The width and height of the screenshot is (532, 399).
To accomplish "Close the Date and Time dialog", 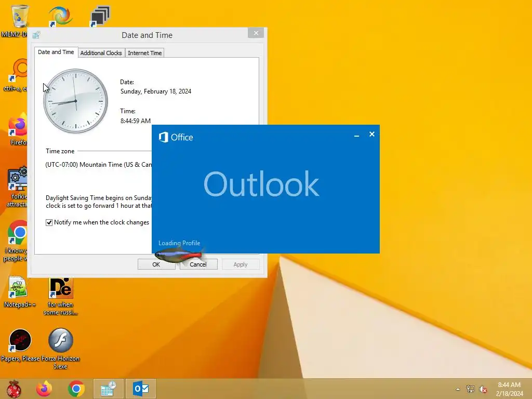I will coord(256,33).
